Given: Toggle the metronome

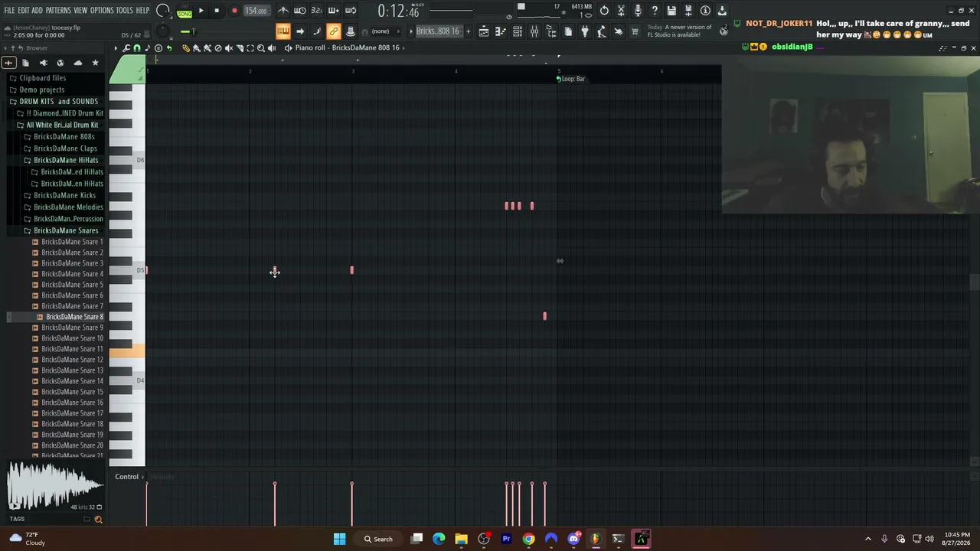Looking at the screenshot, I should (283, 11).
